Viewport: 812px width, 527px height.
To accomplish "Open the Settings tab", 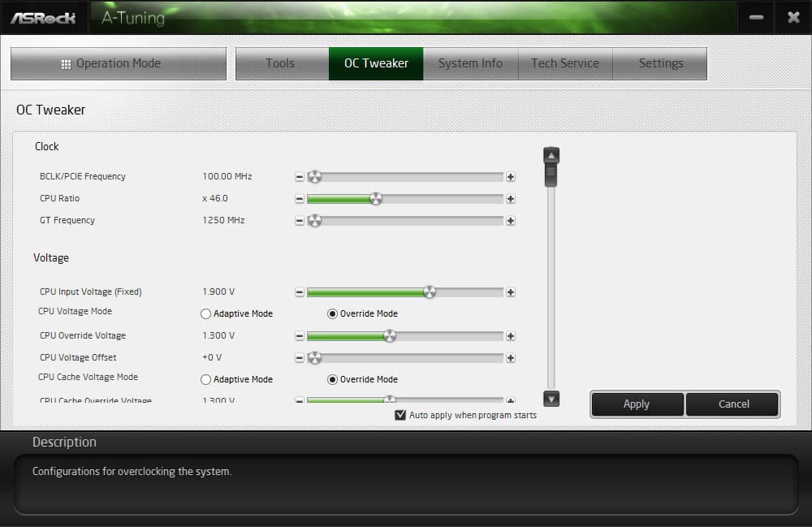I will [659, 63].
